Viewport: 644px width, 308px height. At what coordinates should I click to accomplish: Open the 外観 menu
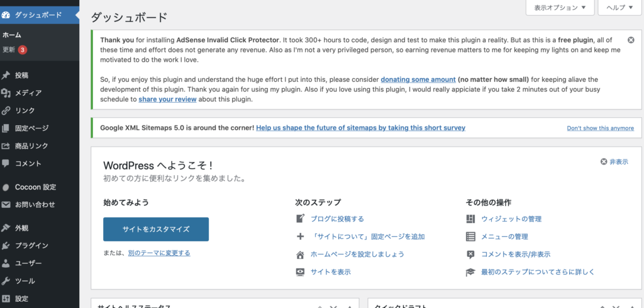coord(40,228)
